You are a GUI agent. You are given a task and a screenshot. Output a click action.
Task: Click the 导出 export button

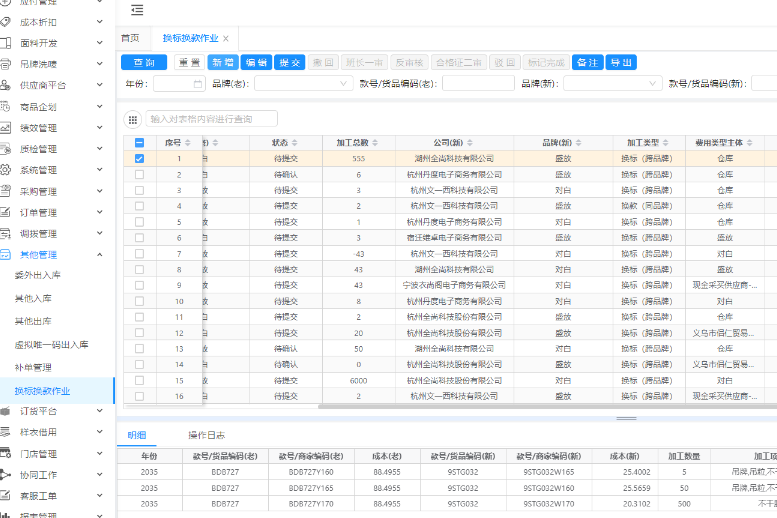point(621,62)
